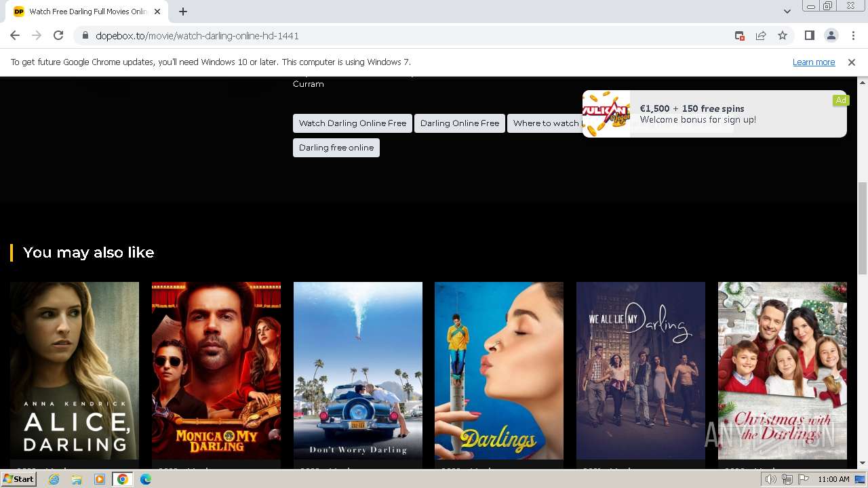Open the blocked pop-up indicator icon
The width and height of the screenshot is (868, 488).
[x=740, y=36]
